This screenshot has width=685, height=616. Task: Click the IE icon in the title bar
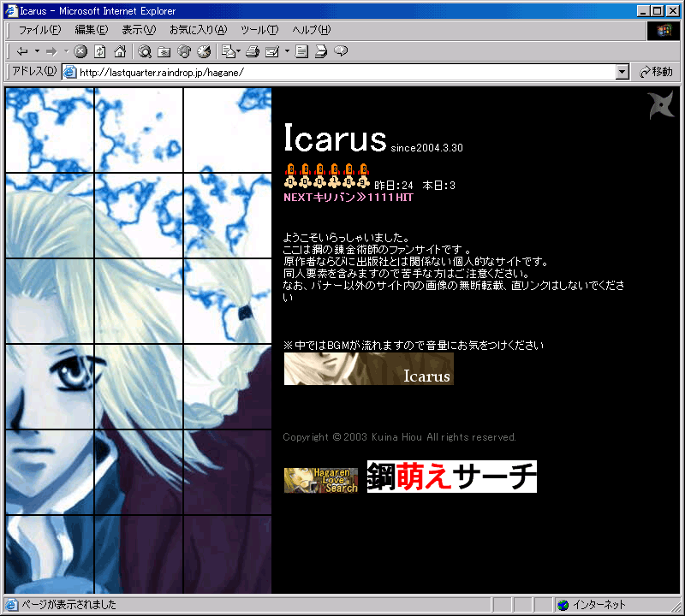(x=11, y=10)
